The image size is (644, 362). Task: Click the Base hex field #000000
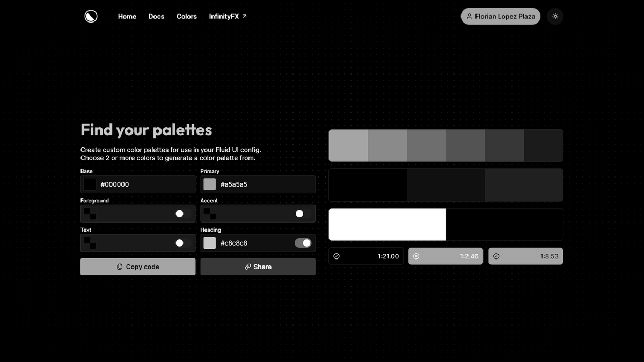tap(138, 184)
